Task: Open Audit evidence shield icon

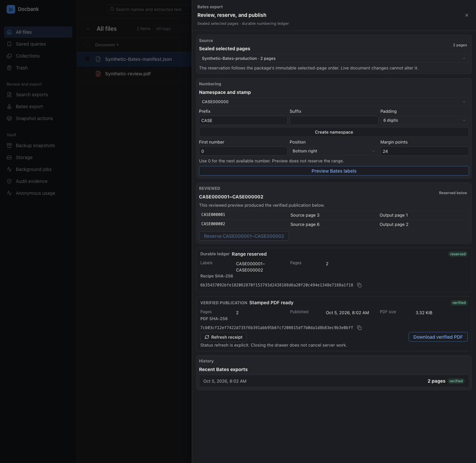Action: (x=9, y=181)
